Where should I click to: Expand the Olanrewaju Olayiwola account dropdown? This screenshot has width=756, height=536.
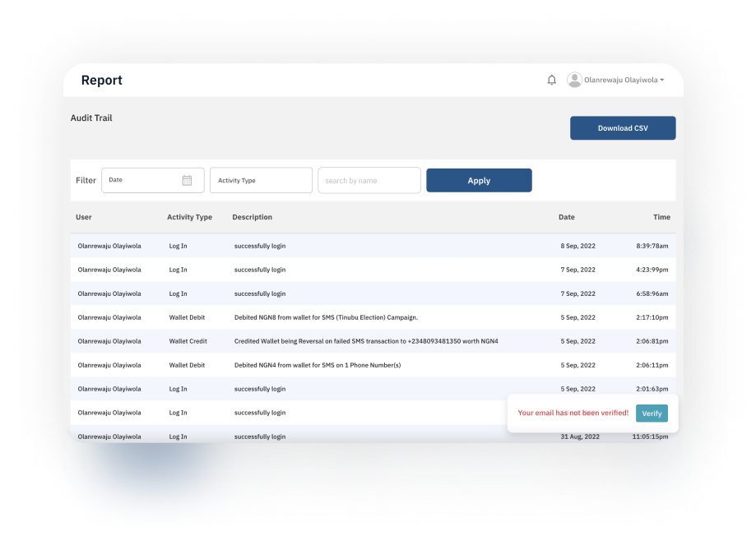click(x=624, y=80)
